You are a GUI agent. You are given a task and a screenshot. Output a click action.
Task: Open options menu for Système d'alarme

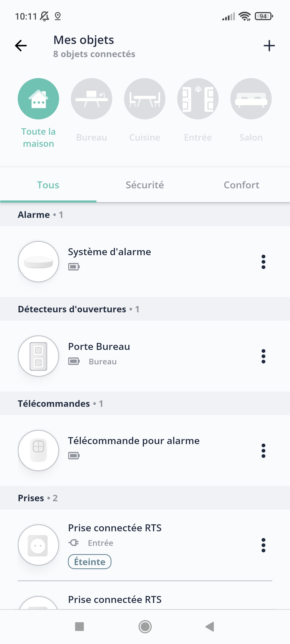coord(263,262)
